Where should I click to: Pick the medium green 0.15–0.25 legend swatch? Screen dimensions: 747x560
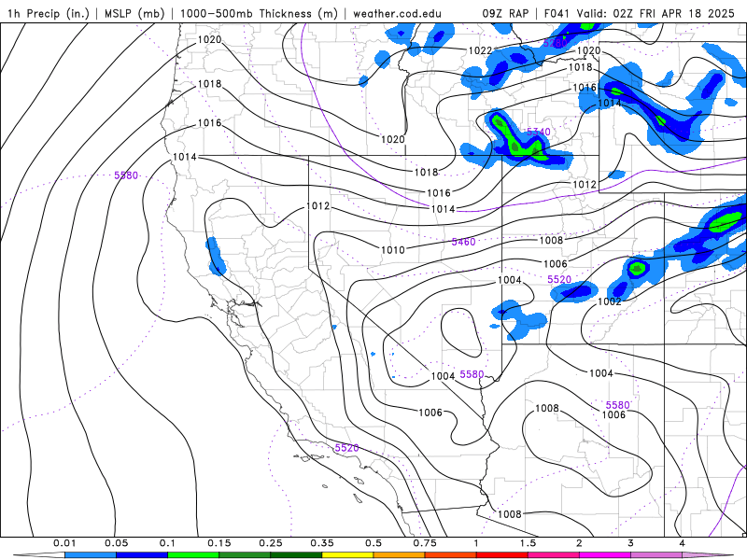tap(245, 555)
